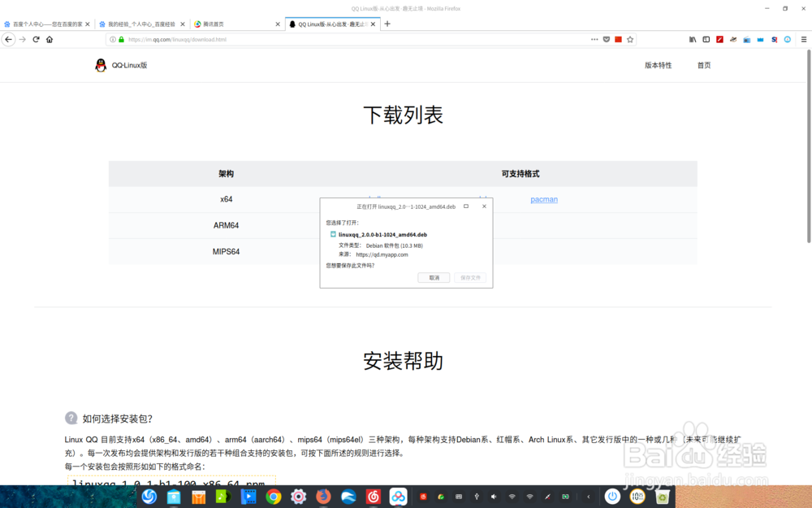Click the USB device tray icon

[477, 497]
